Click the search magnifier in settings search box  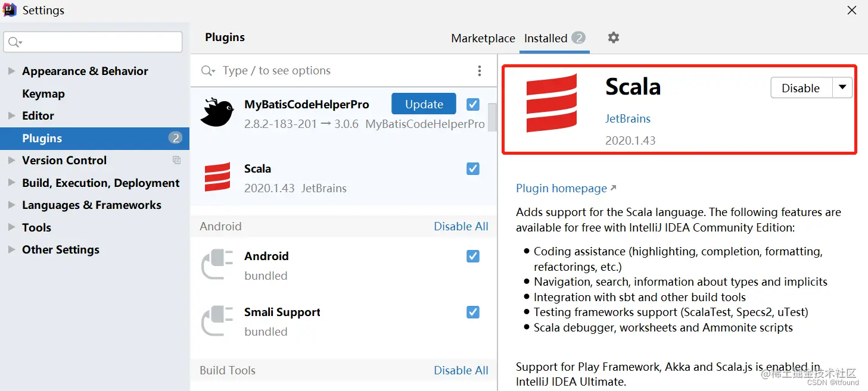15,42
